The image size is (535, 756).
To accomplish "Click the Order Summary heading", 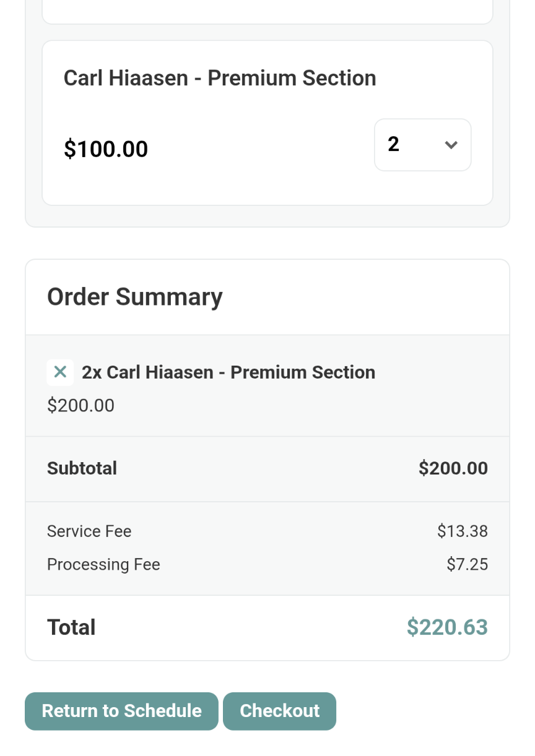I will click(x=135, y=297).
